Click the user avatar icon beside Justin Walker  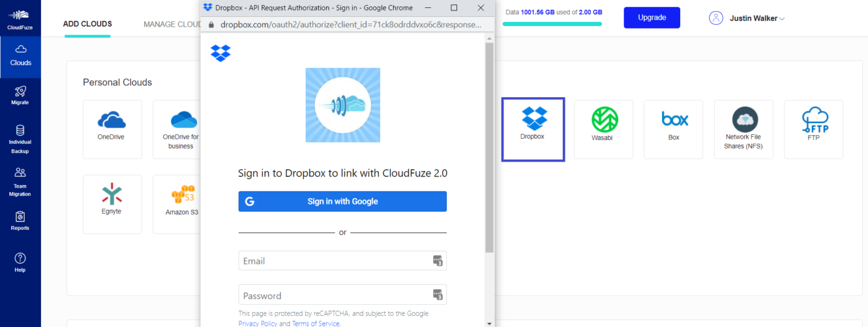pyautogui.click(x=716, y=18)
